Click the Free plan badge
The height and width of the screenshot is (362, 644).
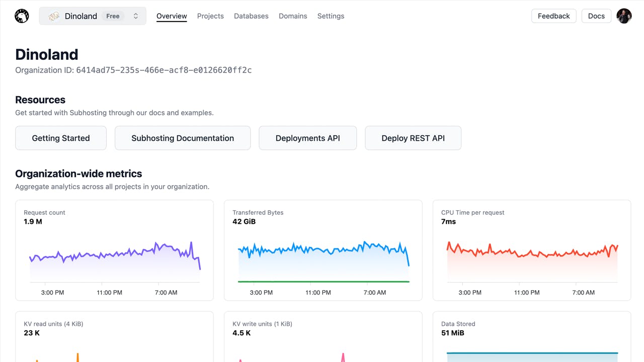(113, 16)
